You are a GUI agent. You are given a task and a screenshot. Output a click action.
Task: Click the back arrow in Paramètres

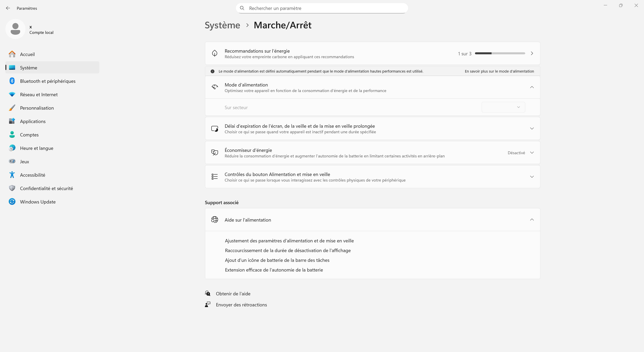[x=8, y=8]
